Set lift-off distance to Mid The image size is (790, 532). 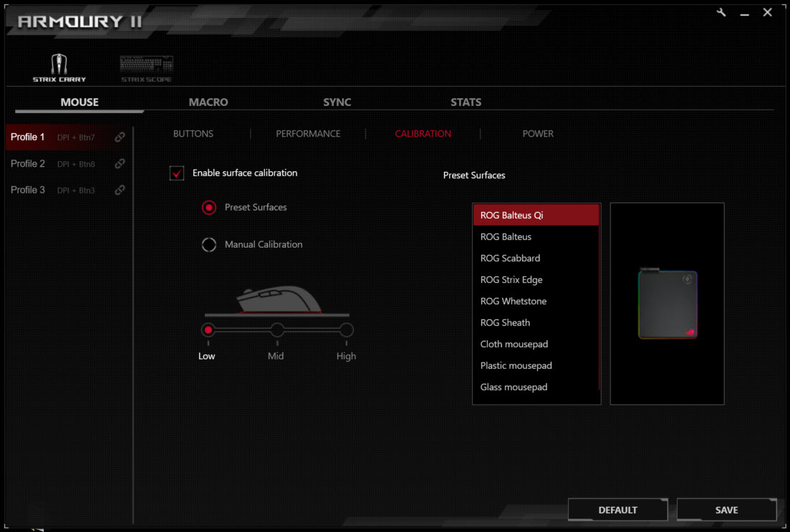pyautogui.click(x=277, y=330)
